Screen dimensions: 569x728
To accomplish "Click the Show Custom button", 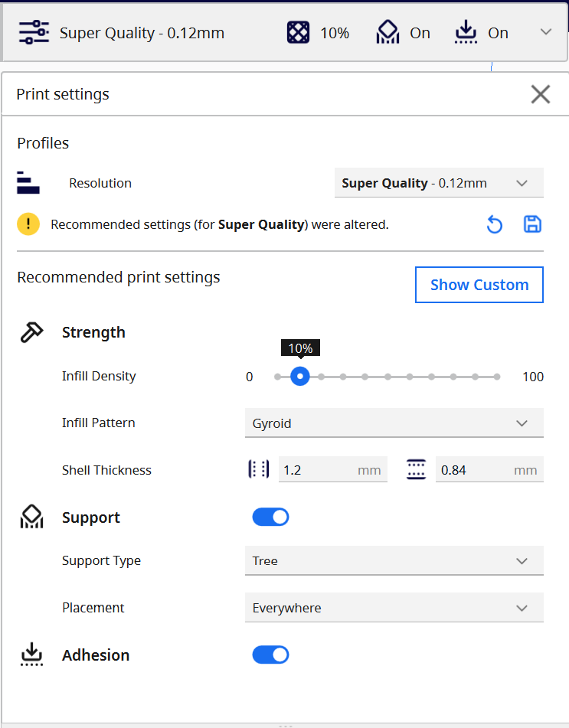I will coord(479,285).
